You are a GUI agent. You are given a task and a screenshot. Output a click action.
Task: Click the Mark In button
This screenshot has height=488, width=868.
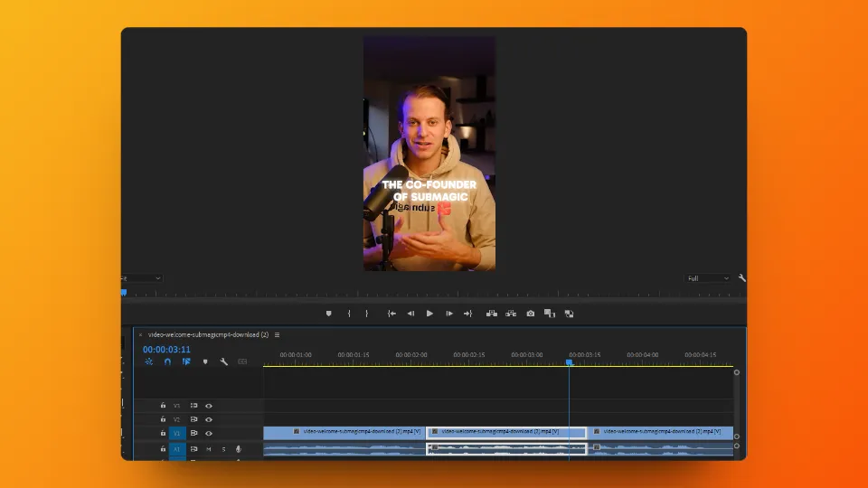(349, 314)
